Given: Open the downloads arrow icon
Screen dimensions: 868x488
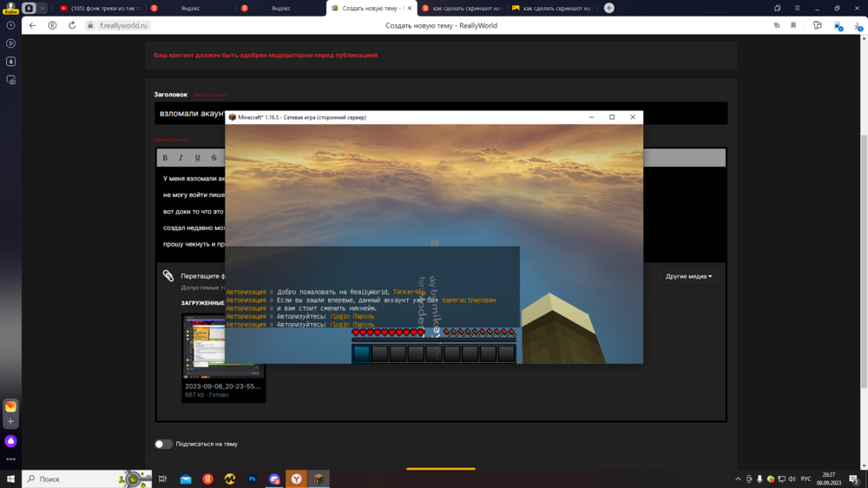Looking at the screenshot, I should [858, 26].
